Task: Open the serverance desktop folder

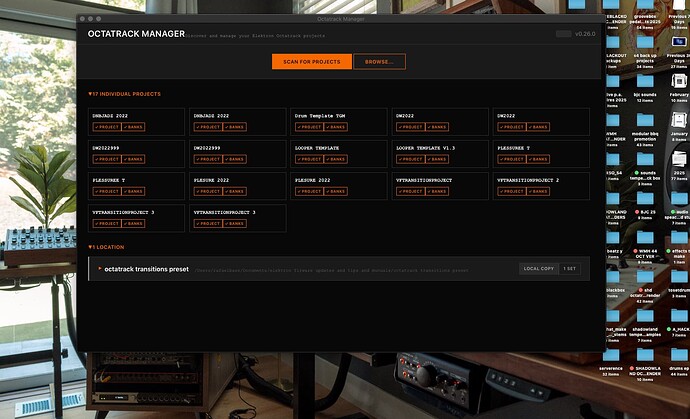Action: click(x=611, y=355)
